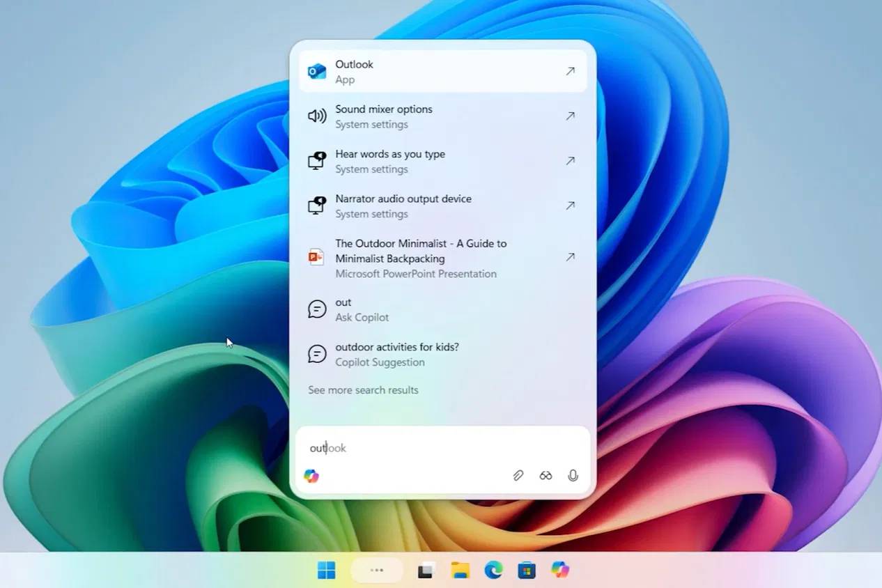Viewport: 882px width, 588px height.
Task: Select the outdoor activities for kids suggestion
Action: pyautogui.click(x=396, y=354)
